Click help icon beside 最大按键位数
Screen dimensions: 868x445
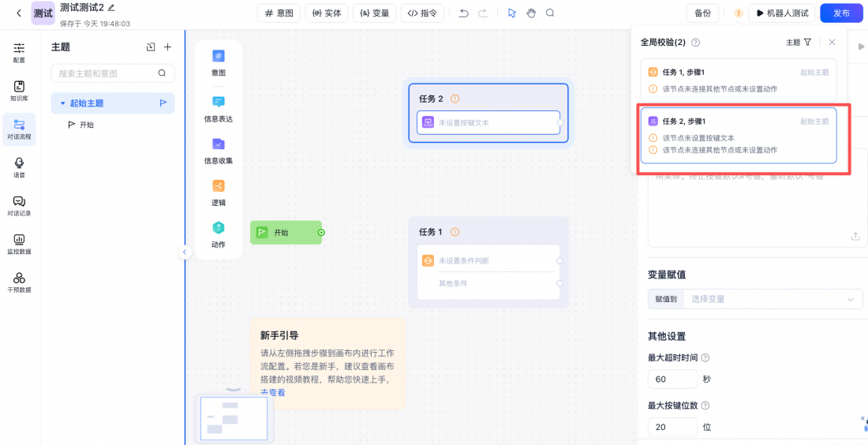[x=705, y=406]
